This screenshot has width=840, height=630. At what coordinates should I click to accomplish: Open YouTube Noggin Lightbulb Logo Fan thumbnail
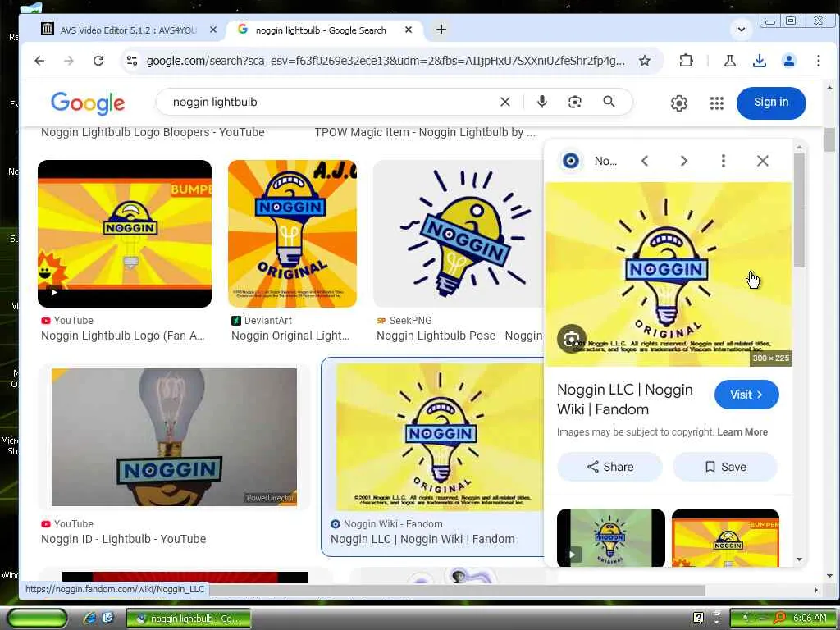[x=125, y=234]
